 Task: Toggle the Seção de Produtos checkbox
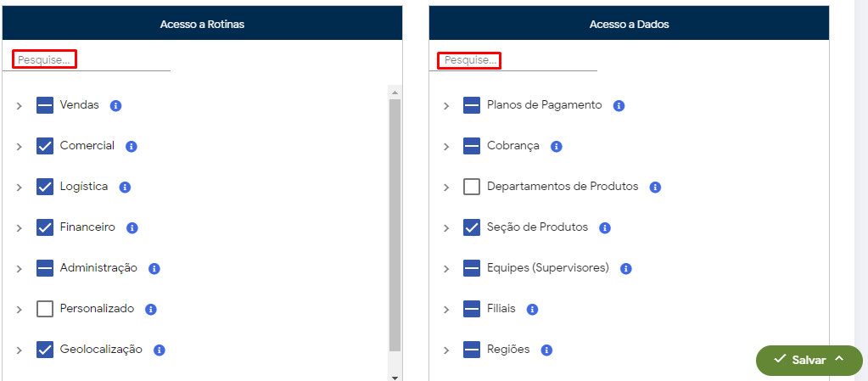point(472,227)
